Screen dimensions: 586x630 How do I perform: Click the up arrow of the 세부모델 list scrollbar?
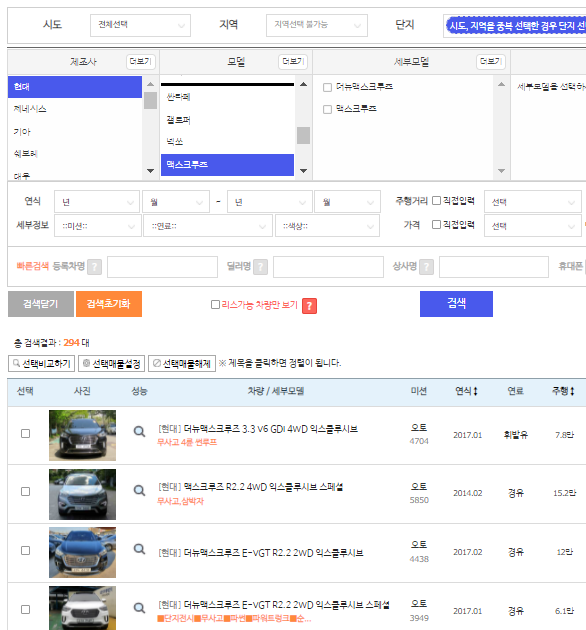(502, 84)
